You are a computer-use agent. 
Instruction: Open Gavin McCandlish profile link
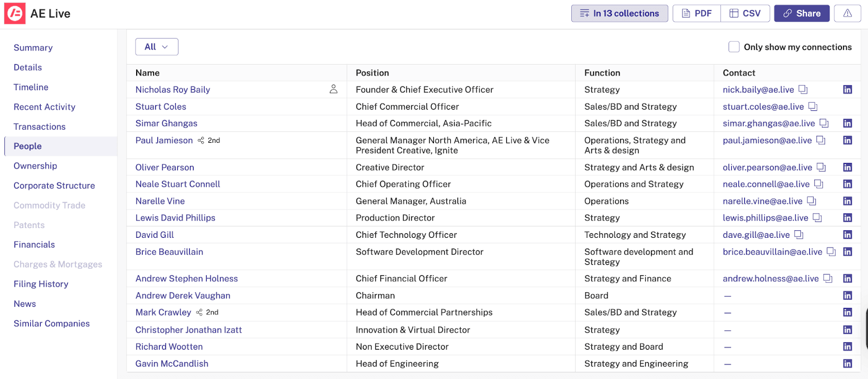(x=172, y=363)
